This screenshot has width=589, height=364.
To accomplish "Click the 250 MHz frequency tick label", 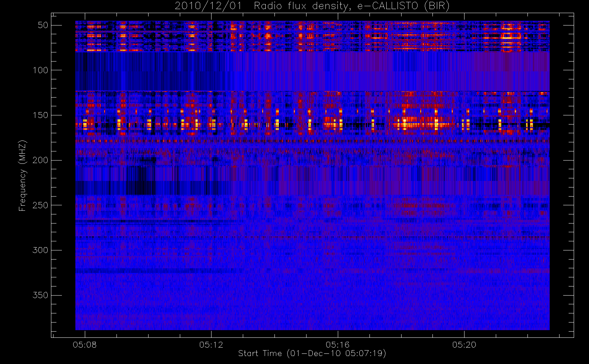I will coord(40,205).
